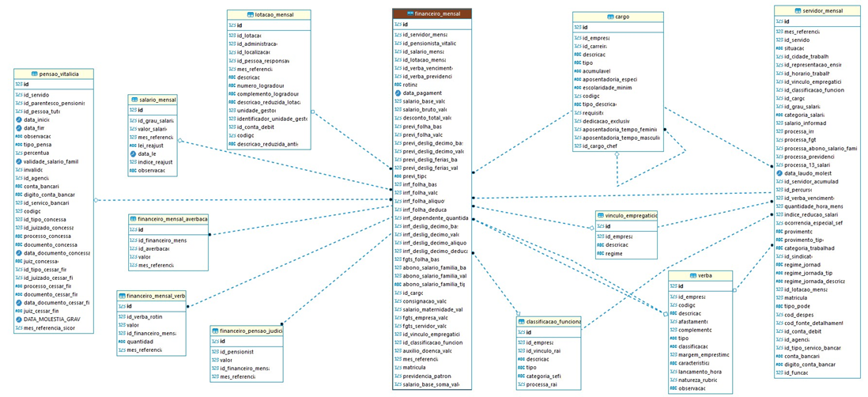Select the quantidade column in financeiro_mensal_verba
Screen dimensions: 868x397
click(151, 342)
